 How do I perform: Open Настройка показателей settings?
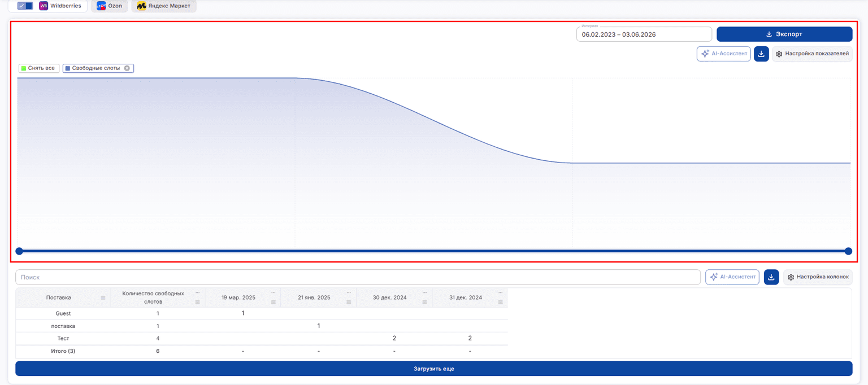coord(812,54)
